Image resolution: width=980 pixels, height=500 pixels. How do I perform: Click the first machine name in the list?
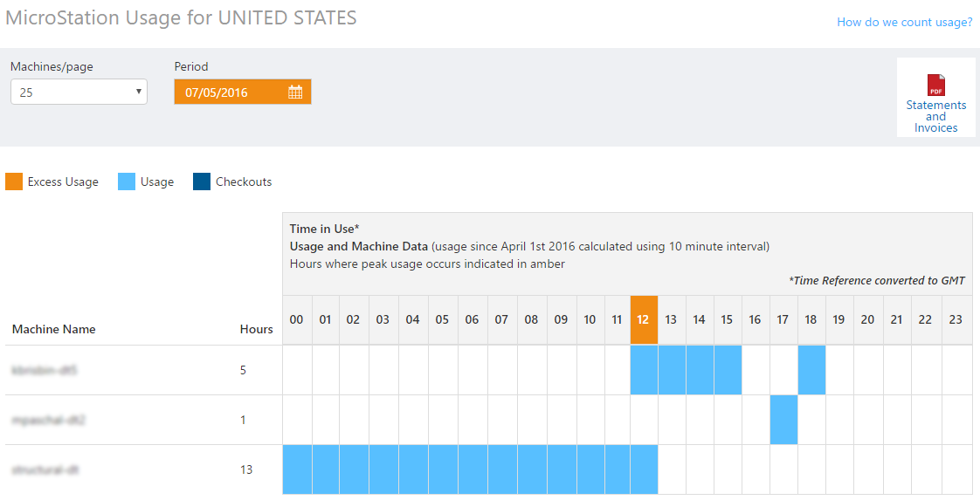[x=45, y=370]
